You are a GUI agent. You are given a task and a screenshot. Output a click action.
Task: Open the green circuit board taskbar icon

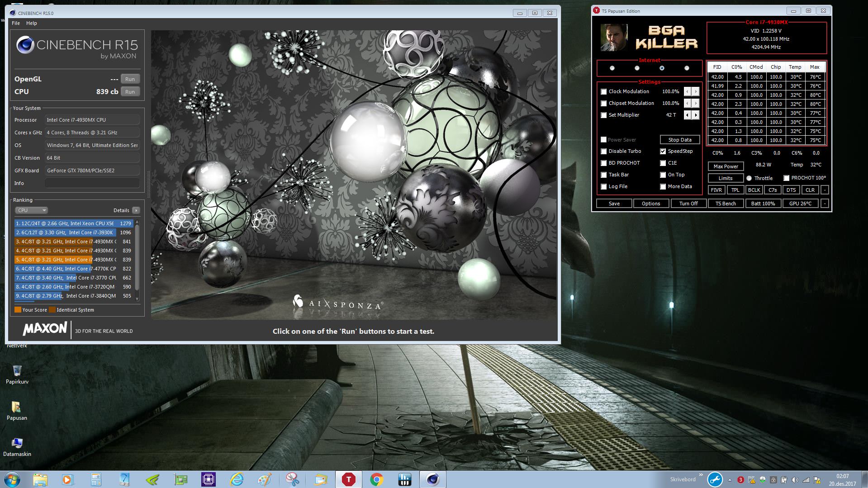pos(180,479)
